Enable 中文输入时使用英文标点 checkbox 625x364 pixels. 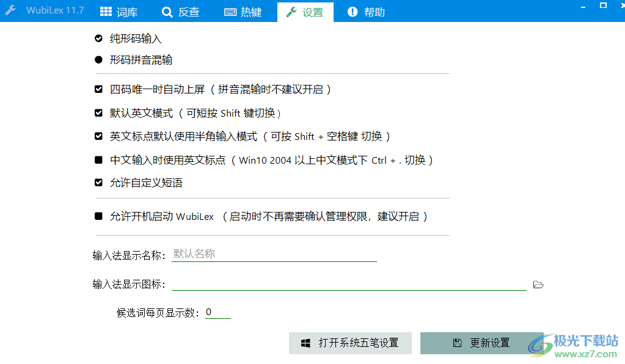98,160
